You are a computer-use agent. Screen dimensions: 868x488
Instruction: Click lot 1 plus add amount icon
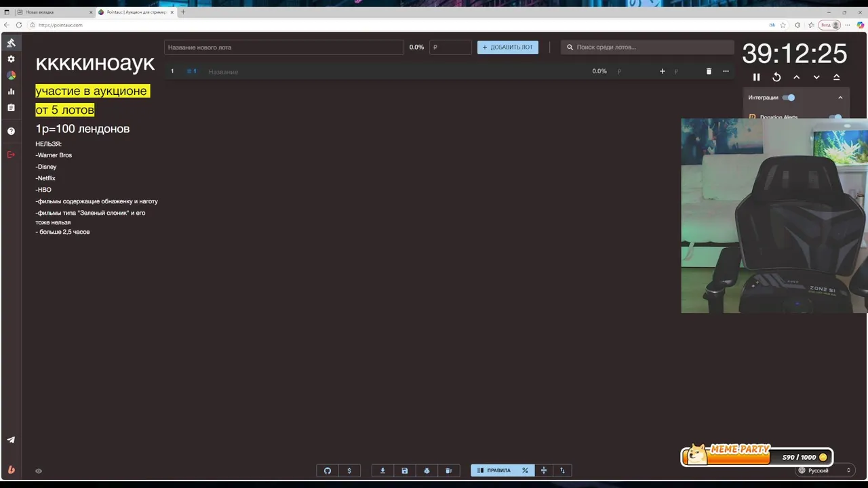click(x=663, y=71)
